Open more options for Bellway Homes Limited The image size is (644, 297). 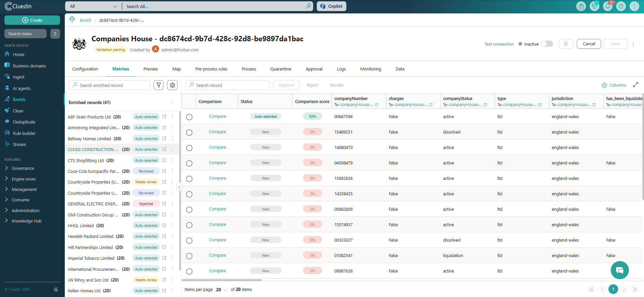[x=172, y=139]
